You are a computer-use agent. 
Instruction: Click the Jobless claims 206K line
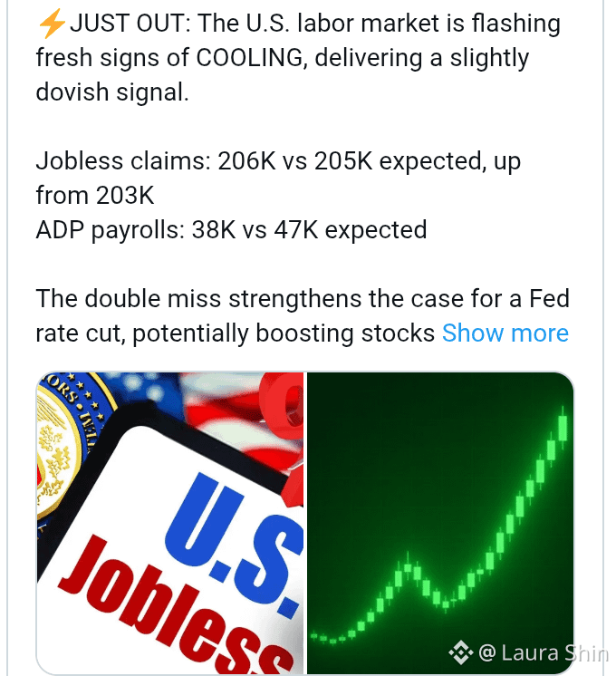pyautogui.click(x=278, y=161)
